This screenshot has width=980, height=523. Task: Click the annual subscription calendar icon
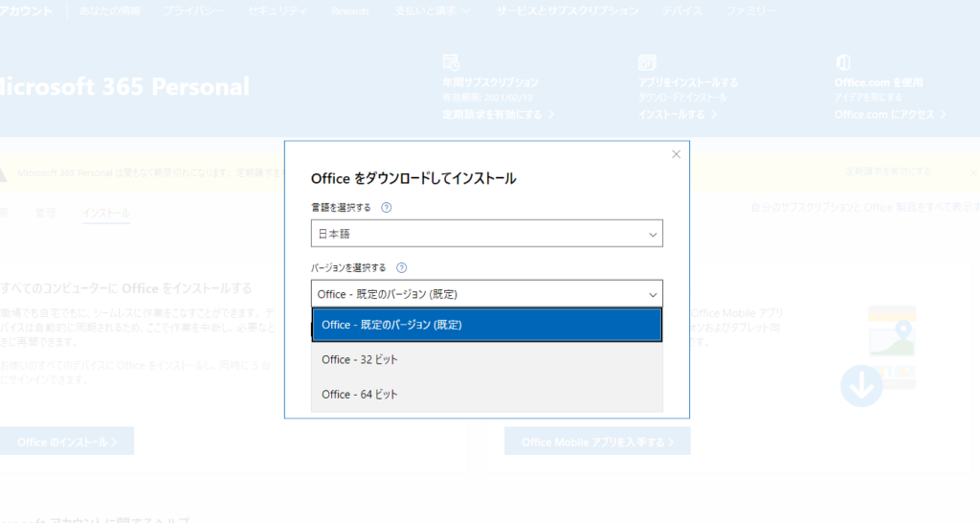click(x=452, y=62)
